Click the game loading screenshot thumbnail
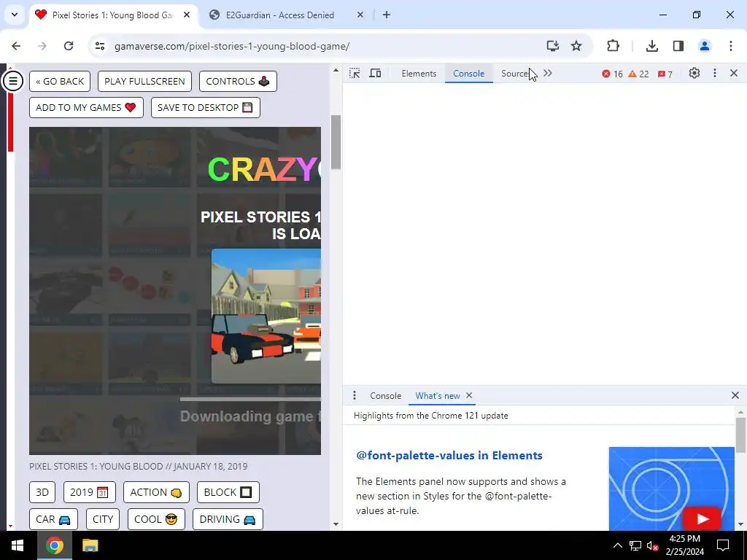Viewport: 747px width, 560px height. pos(266,316)
